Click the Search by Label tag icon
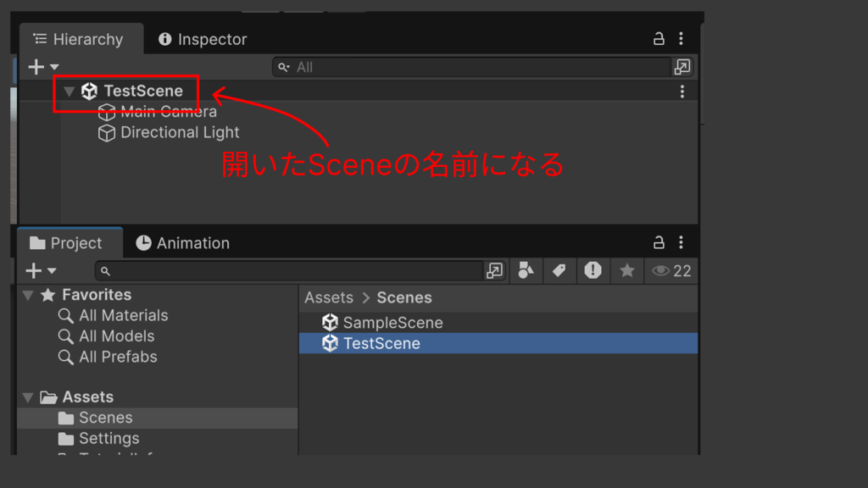Screen dimensions: 868x488 click(559, 271)
